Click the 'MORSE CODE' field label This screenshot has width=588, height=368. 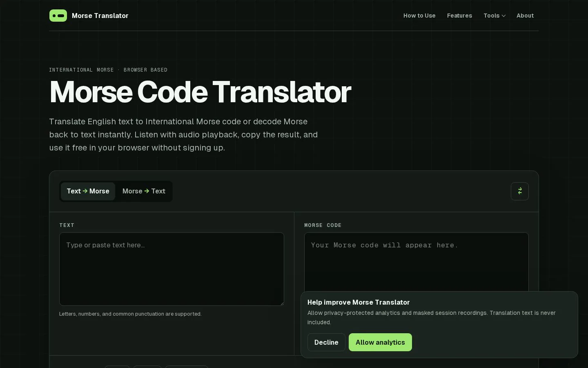(x=323, y=225)
